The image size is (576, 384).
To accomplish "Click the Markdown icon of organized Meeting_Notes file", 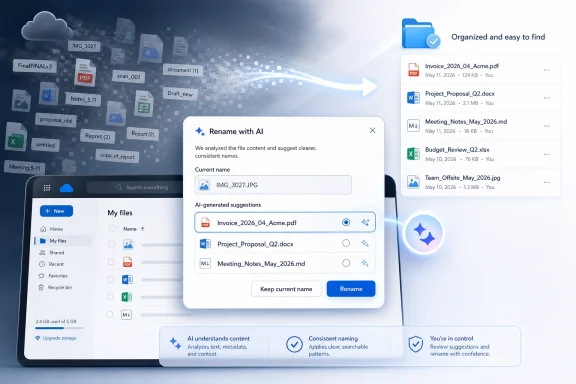I will pyautogui.click(x=413, y=126).
